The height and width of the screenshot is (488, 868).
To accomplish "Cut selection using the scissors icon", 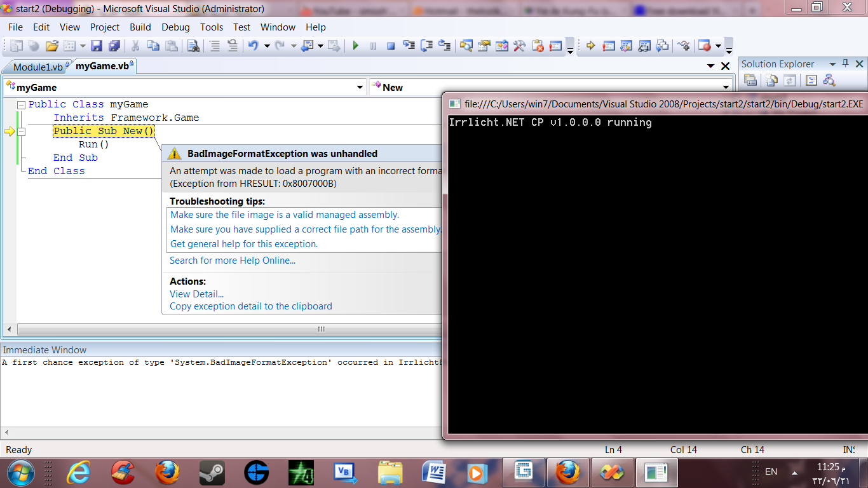I will coord(135,46).
